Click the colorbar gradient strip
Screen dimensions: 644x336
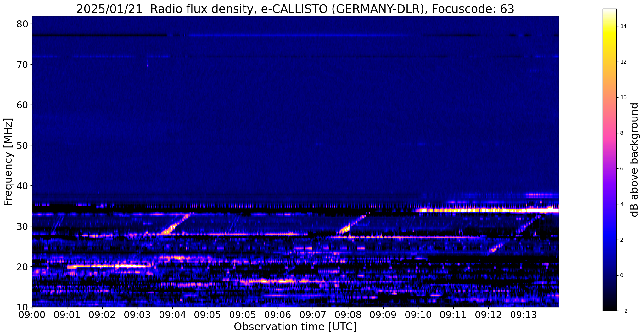(609, 160)
